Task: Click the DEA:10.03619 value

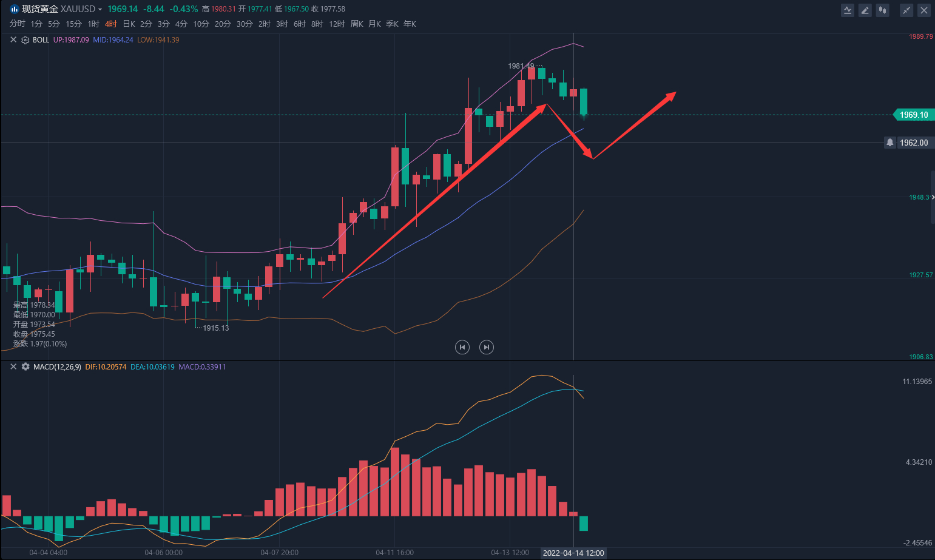Action: tap(152, 367)
